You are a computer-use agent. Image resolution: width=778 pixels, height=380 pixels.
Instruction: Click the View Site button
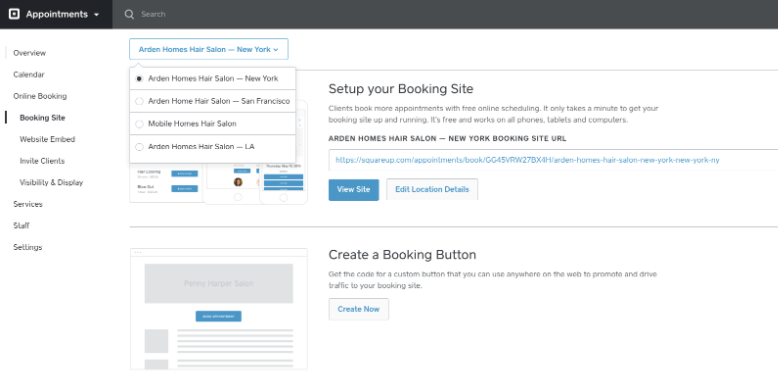[x=354, y=190]
